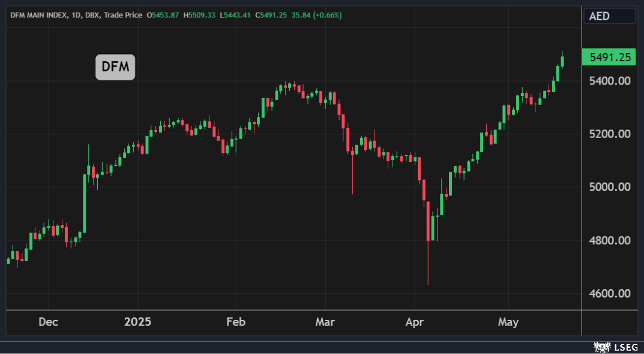
Task: Select the 2025 label on time axis
Action: coord(137,322)
